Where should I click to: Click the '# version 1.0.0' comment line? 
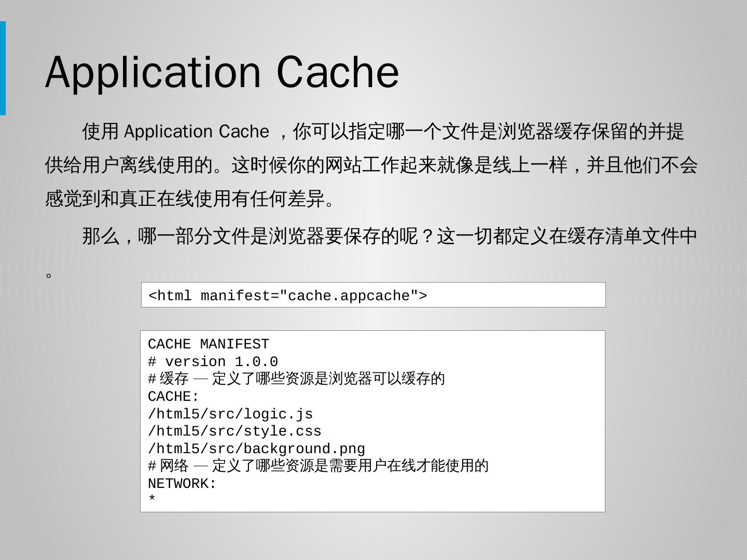(213, 362)
